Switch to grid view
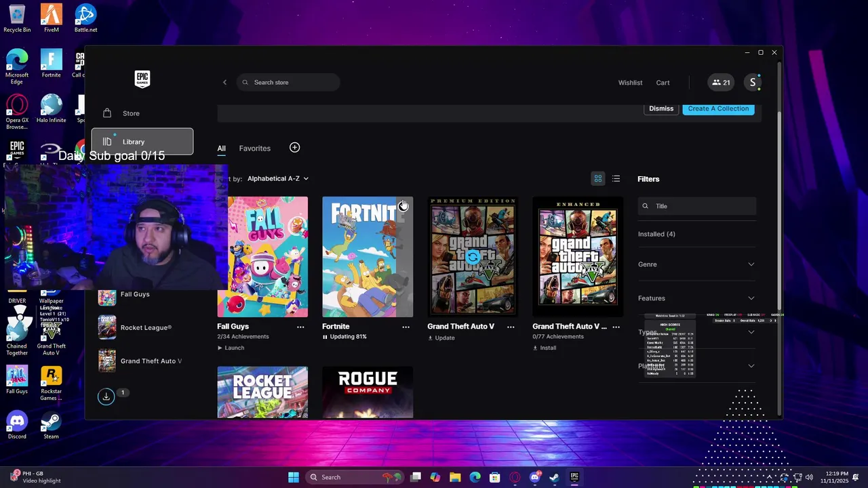 click(598, 179)
